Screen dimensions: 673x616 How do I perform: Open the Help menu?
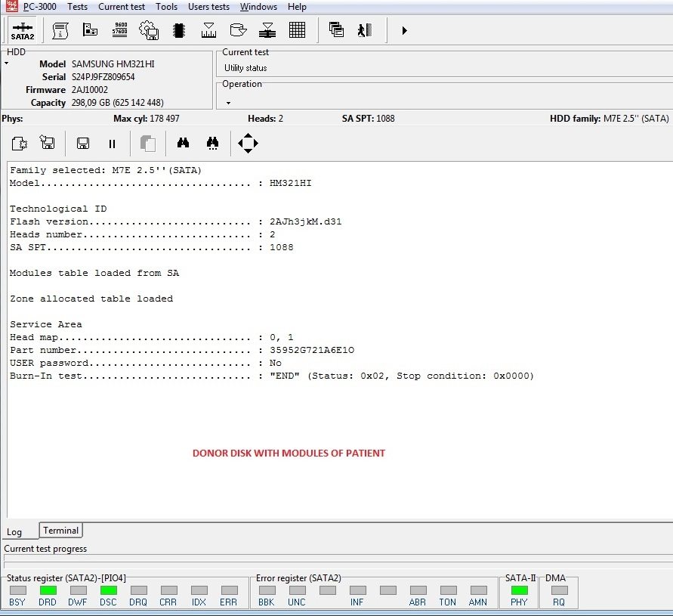(297, 7)
